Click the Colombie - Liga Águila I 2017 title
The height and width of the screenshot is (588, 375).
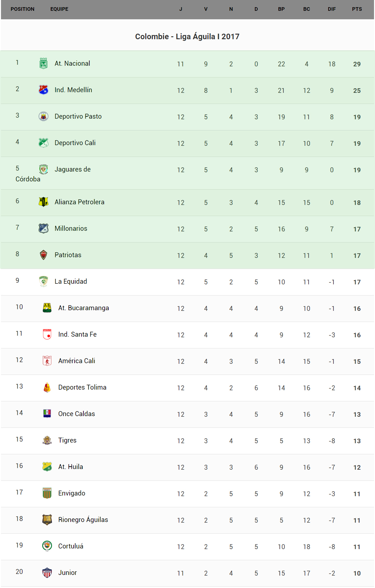point(187,37)
